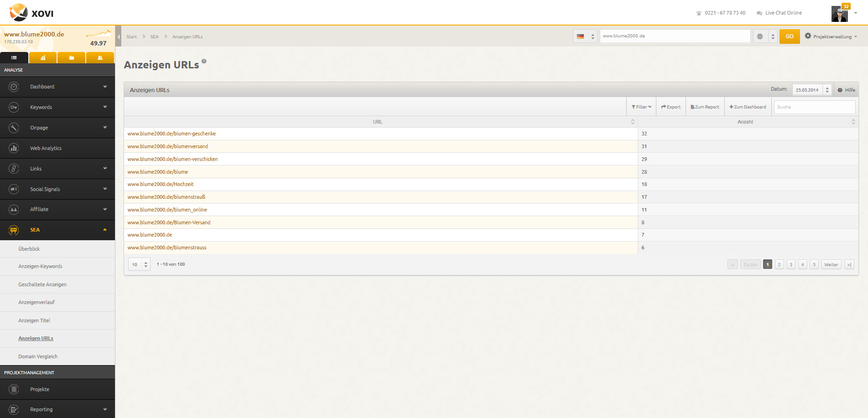Click the help question mark beside page title
The height and width of the screenshot is (418, 868).
[x=204, y=61]
